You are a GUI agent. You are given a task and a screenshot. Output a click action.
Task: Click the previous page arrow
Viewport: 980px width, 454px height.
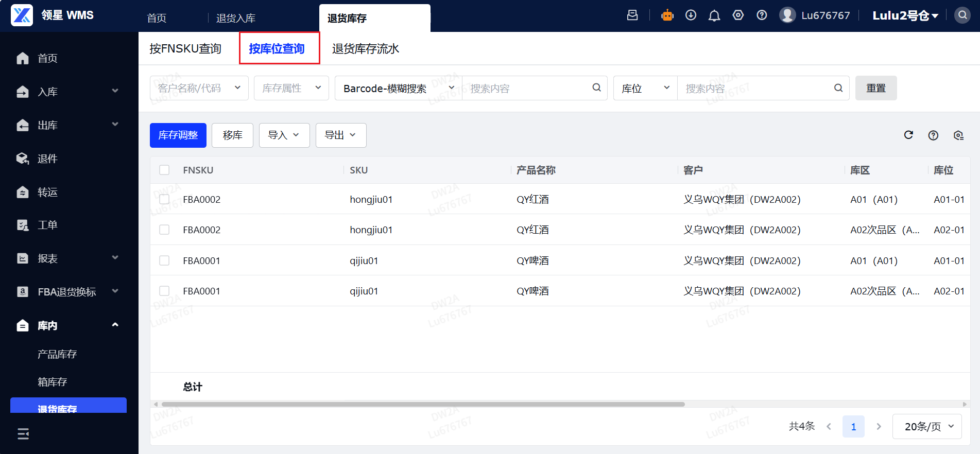[x=829, y=427]
